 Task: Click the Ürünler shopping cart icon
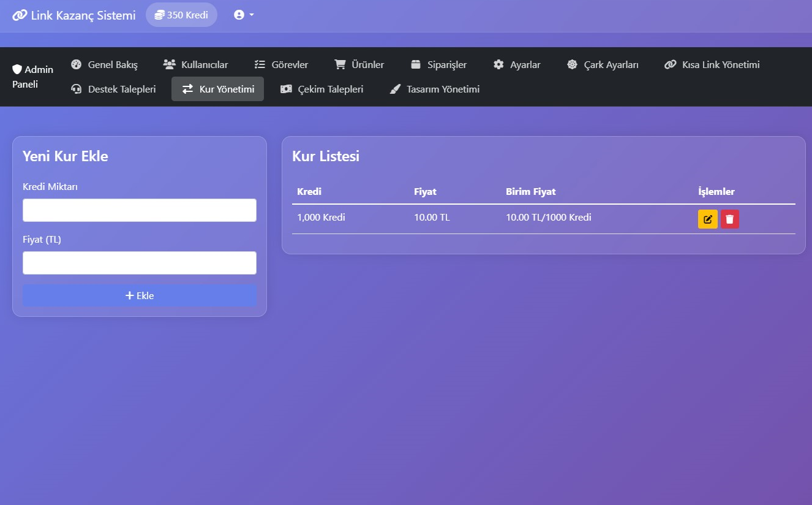340,64
